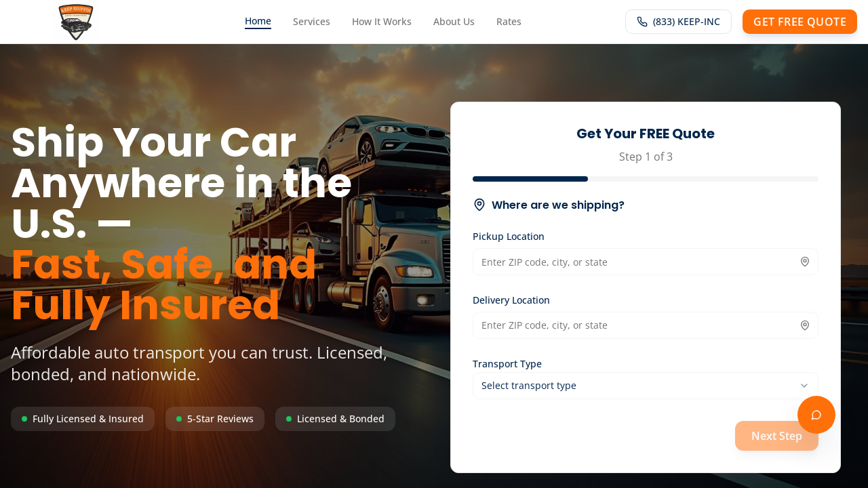This screenshot has width=868, height=488.
Task: Click the GET FREE QUOTE button
Action: [x=800, y=22]
